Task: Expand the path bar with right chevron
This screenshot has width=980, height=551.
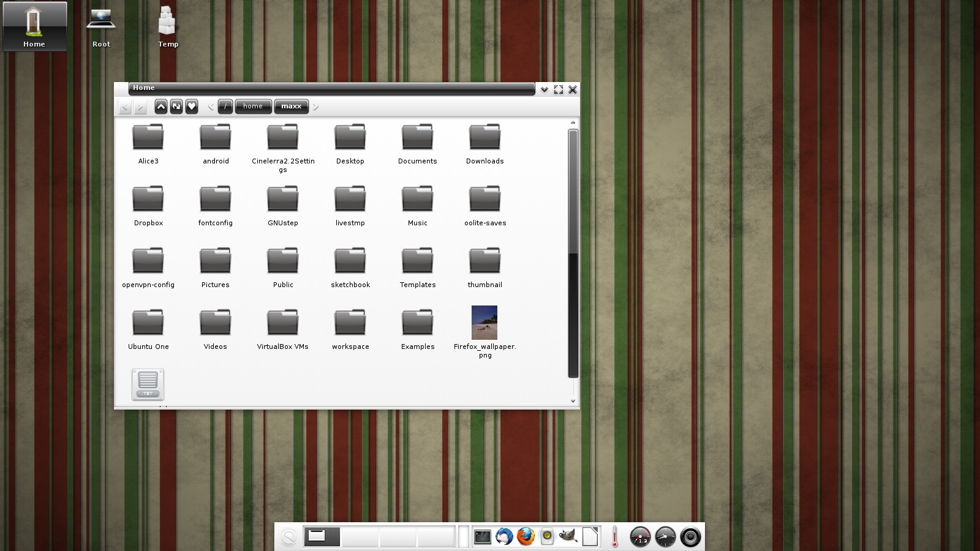Action: (x=316, y=107)
